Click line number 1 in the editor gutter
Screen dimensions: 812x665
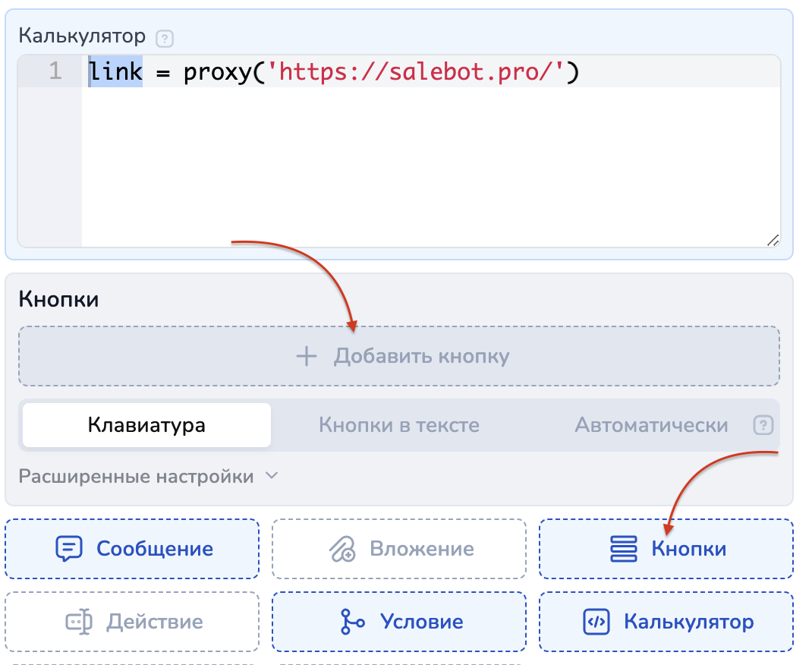pyautogui.click(x=55, y=72)
